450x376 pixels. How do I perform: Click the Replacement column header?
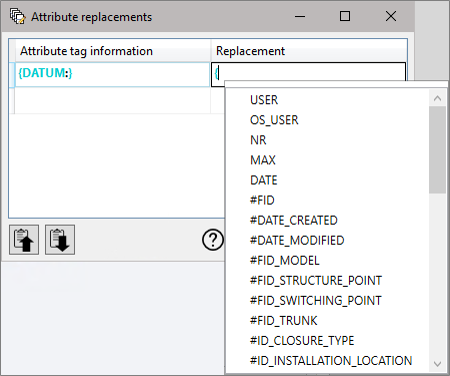309,51
